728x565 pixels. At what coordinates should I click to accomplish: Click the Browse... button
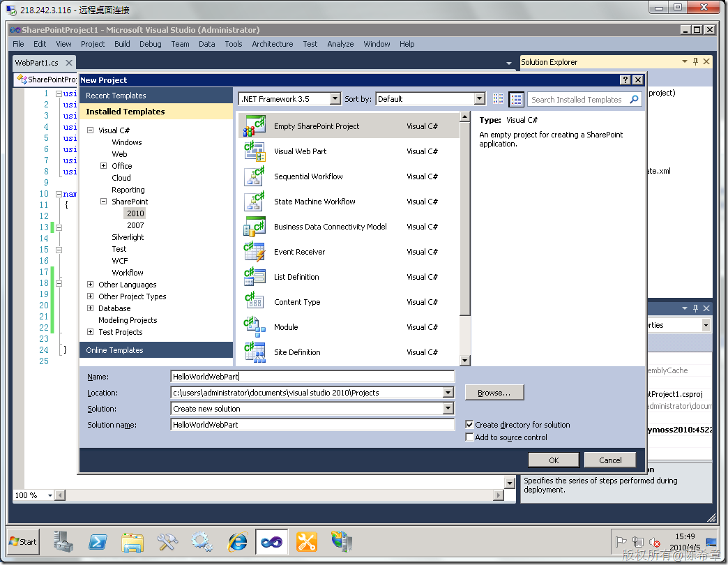pyautogui.click(x=494, y=393)
